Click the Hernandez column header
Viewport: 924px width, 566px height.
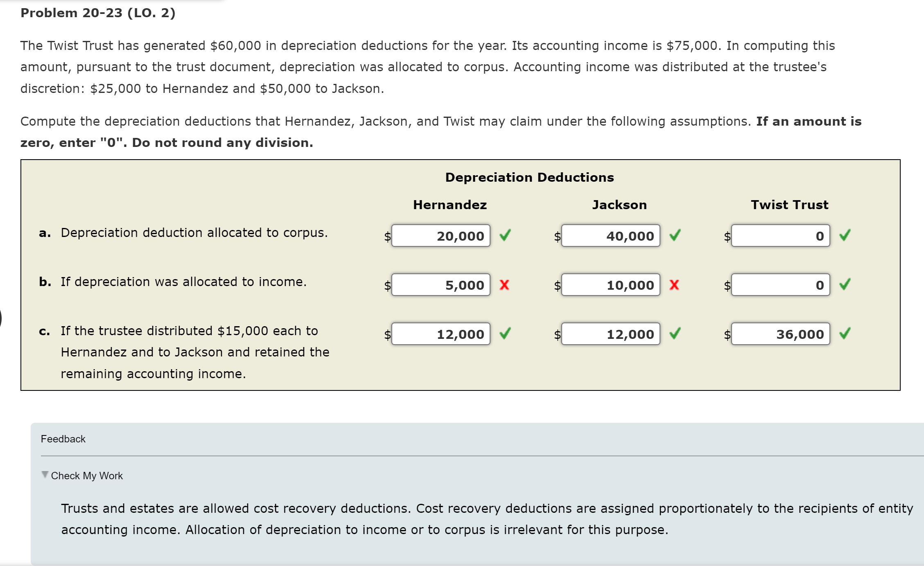[450, 205]
